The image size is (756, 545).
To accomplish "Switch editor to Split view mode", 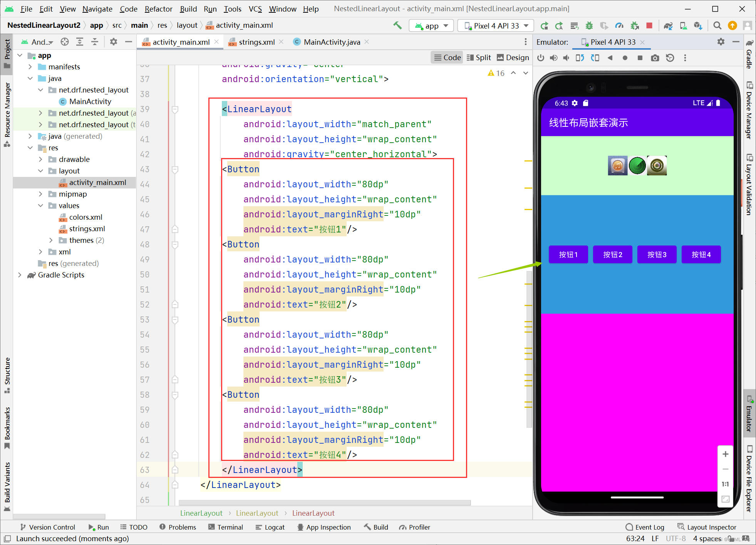I will tap(479, 57).
